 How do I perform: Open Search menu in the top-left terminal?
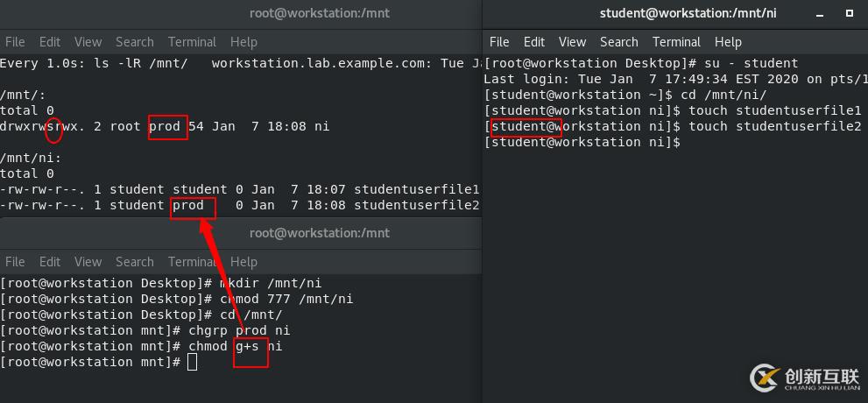[x=134, y=42]
